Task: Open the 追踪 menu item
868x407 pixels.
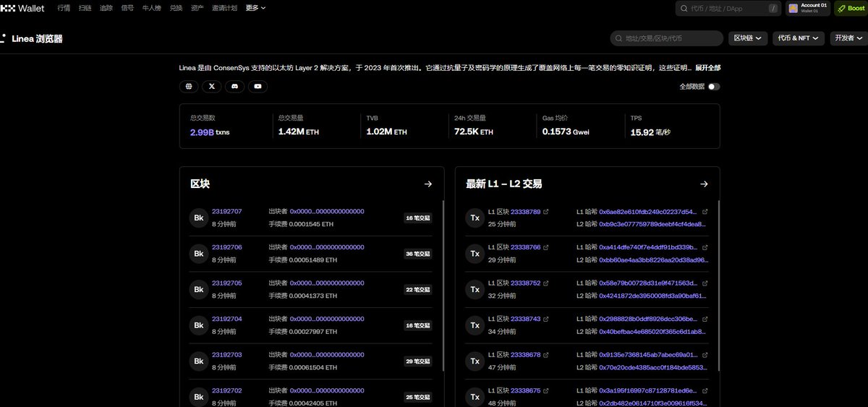Action: (x=106, y=8)
